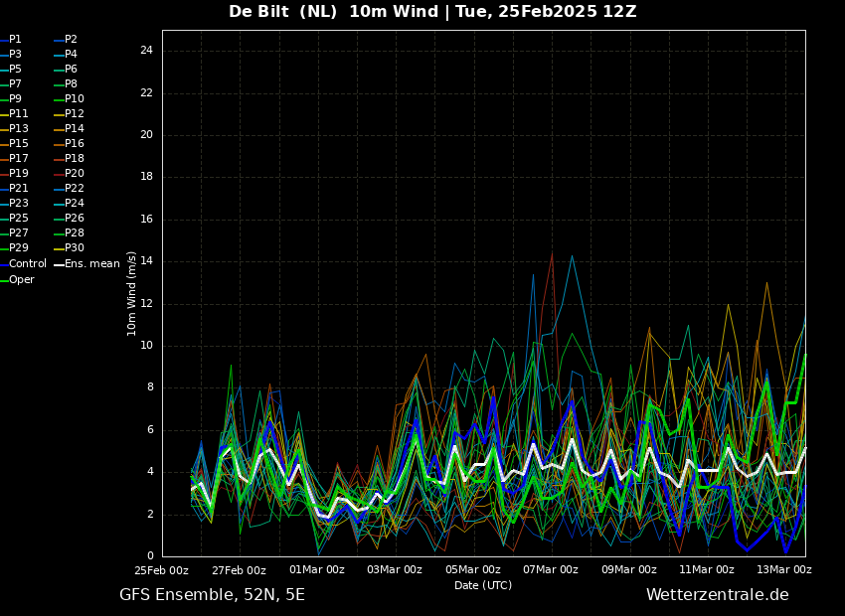This screenshot has width=845, height=616.
Task: Click the chart title De Bilt (NL)
Action: [283, 11]
